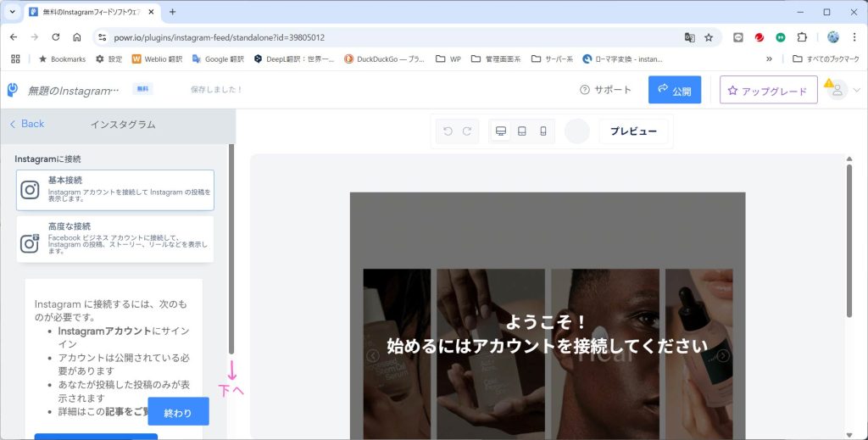Switch to desktop preview mode icon

pyautogui.click(x=501, y=131)
